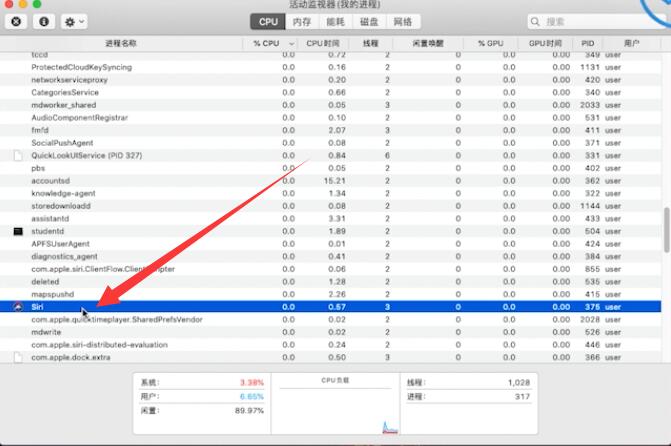The width and height of the screenshot is (671, 446).
Task: Sort by 闲置唤醒 column header
Action: (x=428, y=43)
